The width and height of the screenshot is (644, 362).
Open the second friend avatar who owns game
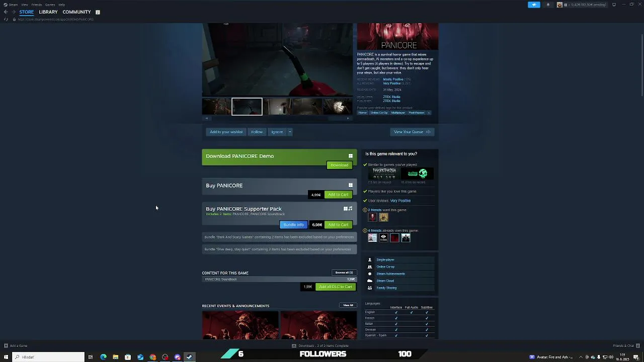[x=383, y=238]
